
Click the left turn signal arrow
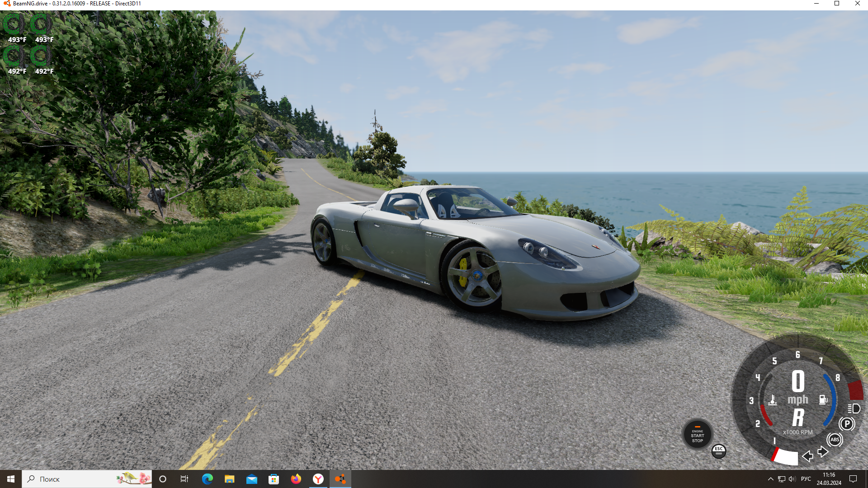click(x=807, y=456)
